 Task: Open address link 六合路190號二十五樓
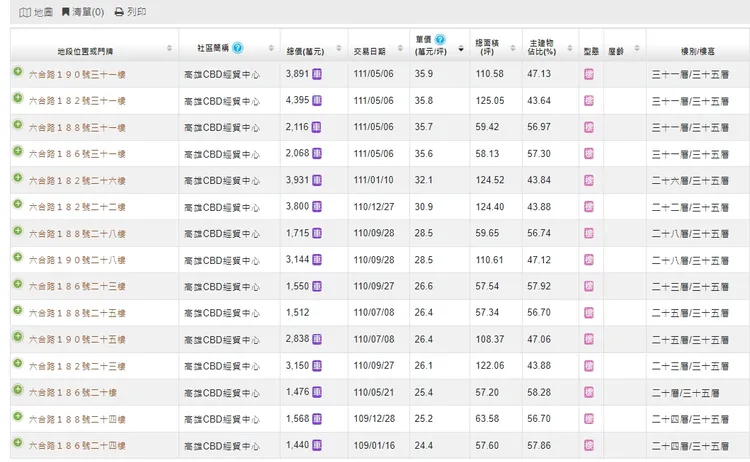tap(77, 340)
